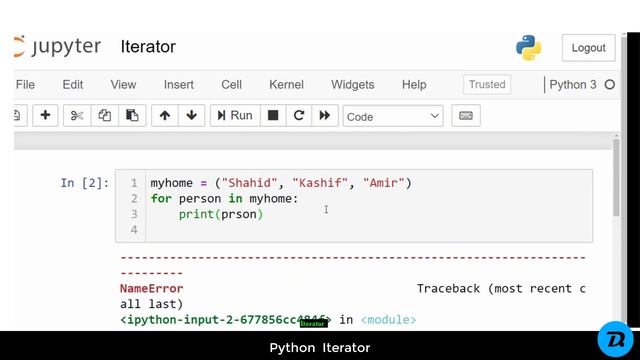This screenshot has height=360, width=640.
Task: Paste cells below icon
Action: tap(132, 116)
